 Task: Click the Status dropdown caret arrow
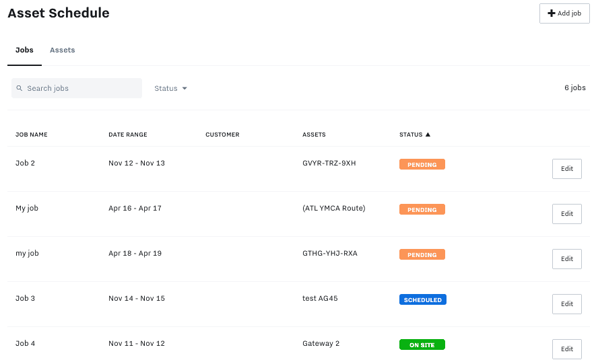pyautogui.click(x=185, y=88)
